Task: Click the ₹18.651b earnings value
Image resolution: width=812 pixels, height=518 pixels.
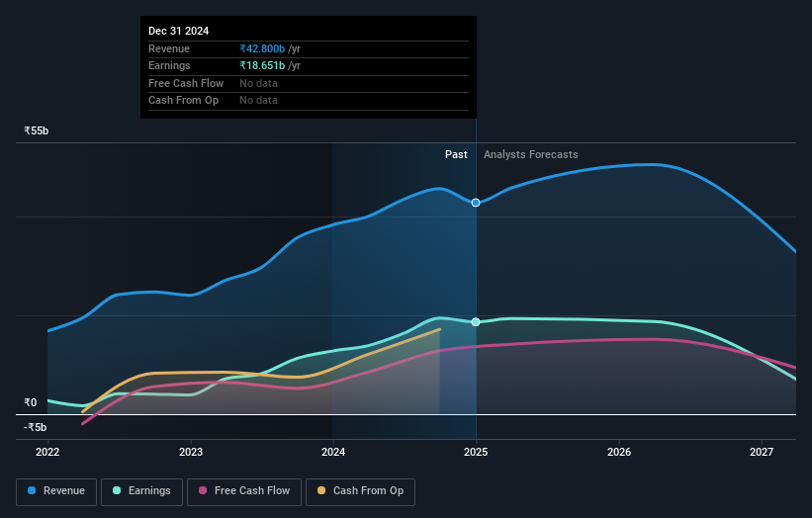Action: [262, 65]
